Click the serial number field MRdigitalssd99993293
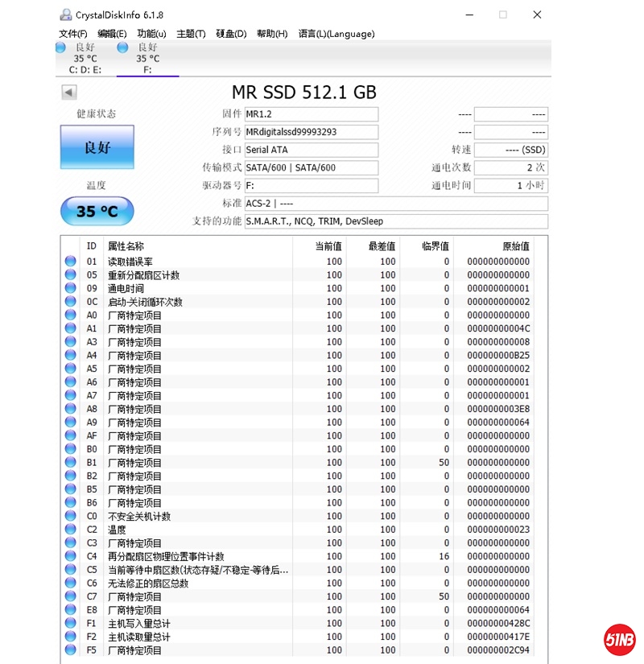 [311, 132]
